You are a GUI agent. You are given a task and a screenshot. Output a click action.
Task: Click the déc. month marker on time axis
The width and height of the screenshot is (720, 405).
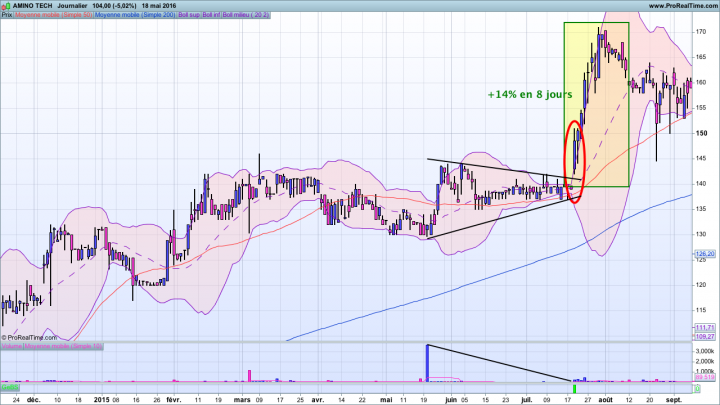(34, 399)
